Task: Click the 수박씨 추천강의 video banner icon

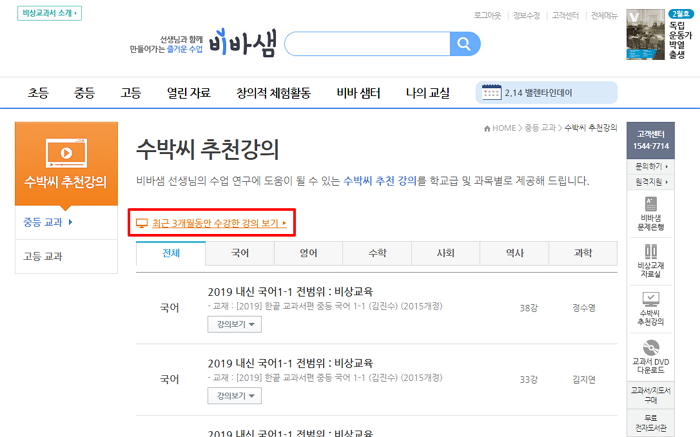Action: point(67,153)
